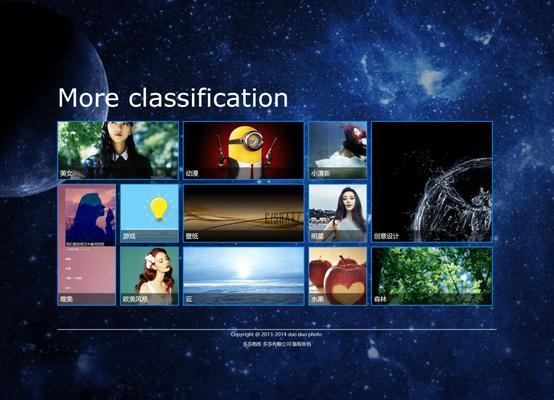Open the 创意设计 water splash tile
The height and width of the screenshot is (400, 554).
432,182
